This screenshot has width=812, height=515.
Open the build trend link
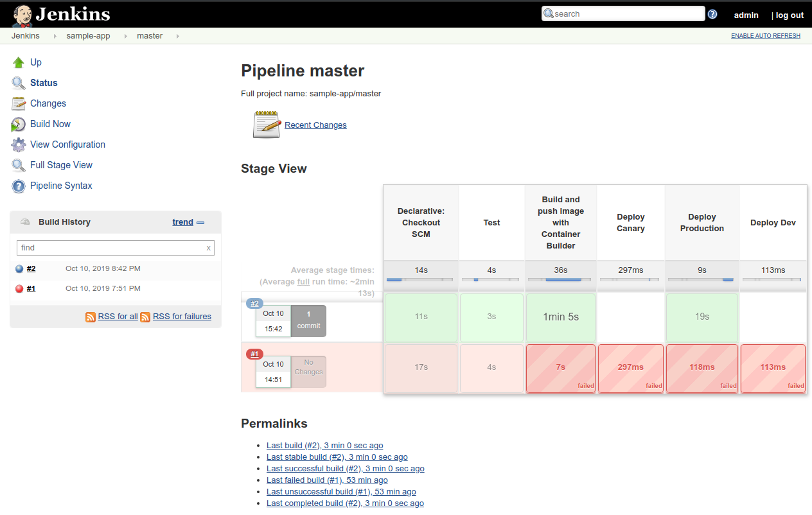coord(183,222)
